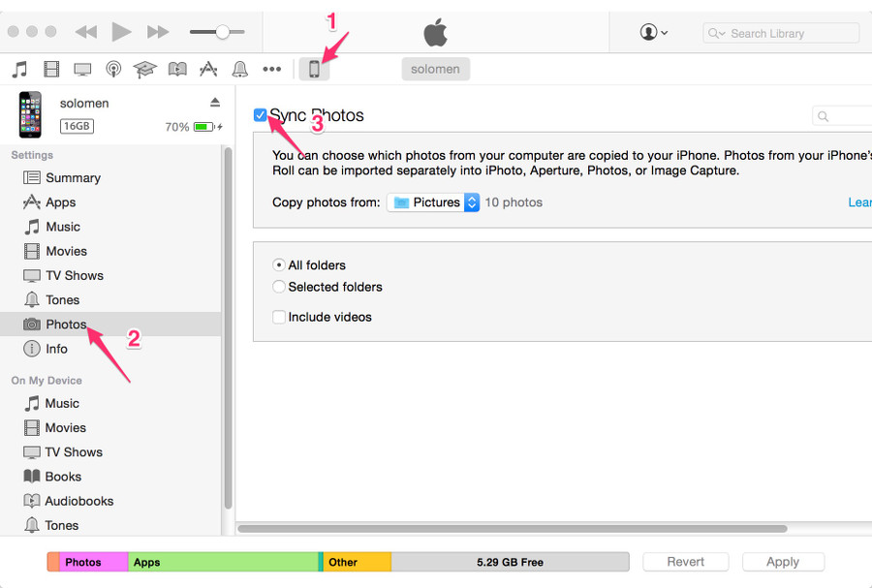Open the Books library icon

(x=177, y=70)
